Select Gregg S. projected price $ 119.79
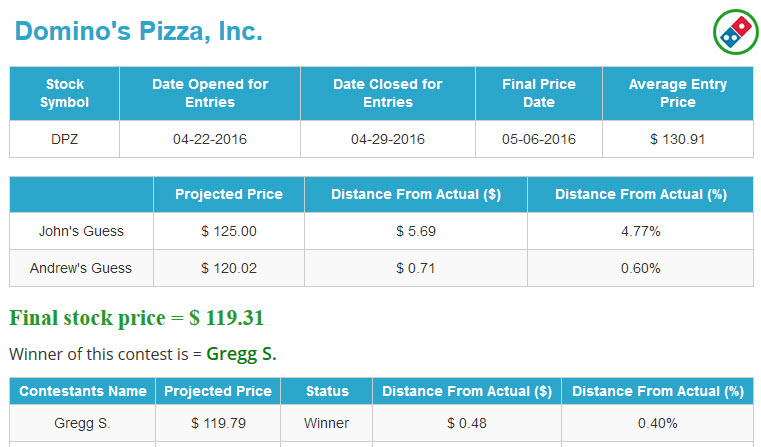This screenshot has height=447, width=761. 218,423
